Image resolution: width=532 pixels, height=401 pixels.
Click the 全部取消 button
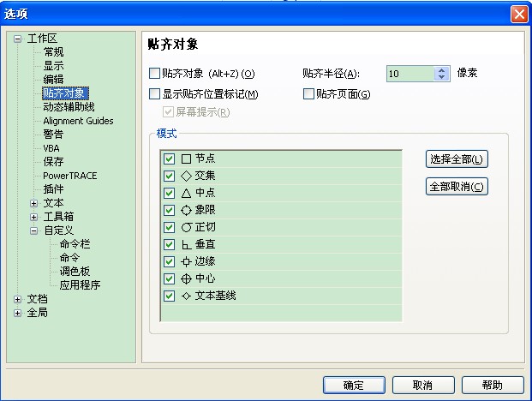(457, 186)
